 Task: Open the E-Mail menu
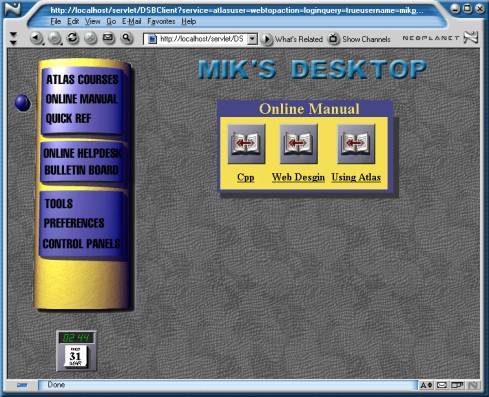[131, 21]
